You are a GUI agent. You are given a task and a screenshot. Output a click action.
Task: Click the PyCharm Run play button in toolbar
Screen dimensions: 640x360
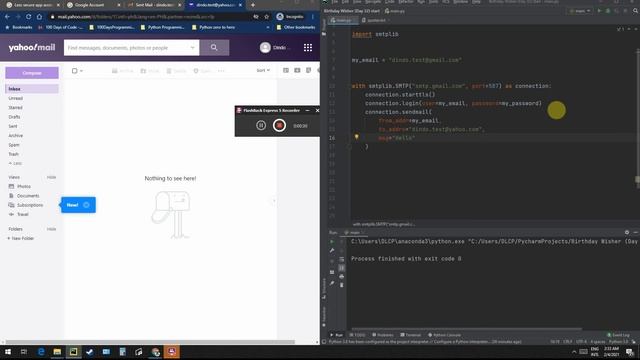[599, 11]
